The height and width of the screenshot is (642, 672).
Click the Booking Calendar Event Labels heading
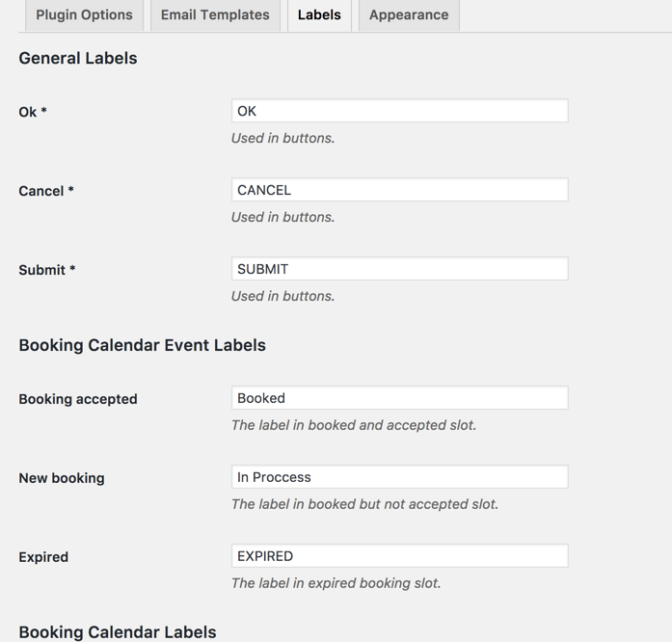[x=142, y=345]
